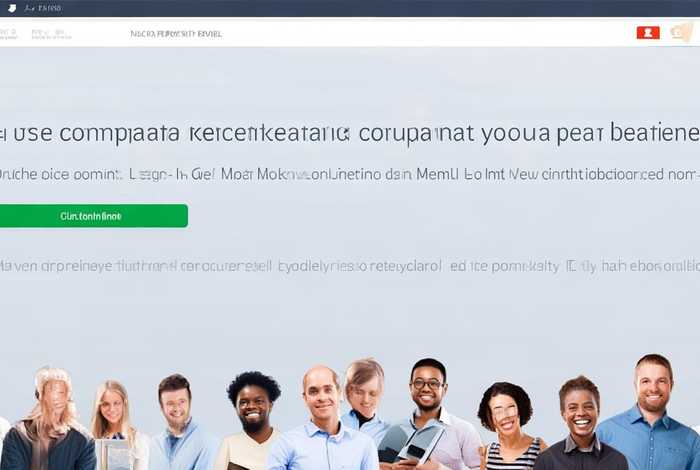Screen dimensions: 700x470
Task: Click the gray text line below green button
Action: point(350,266)
